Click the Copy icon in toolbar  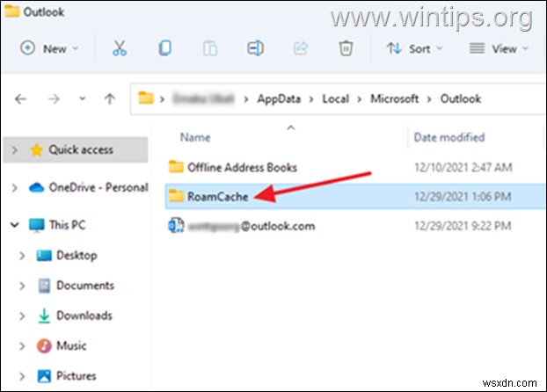[x=164, y=48]
